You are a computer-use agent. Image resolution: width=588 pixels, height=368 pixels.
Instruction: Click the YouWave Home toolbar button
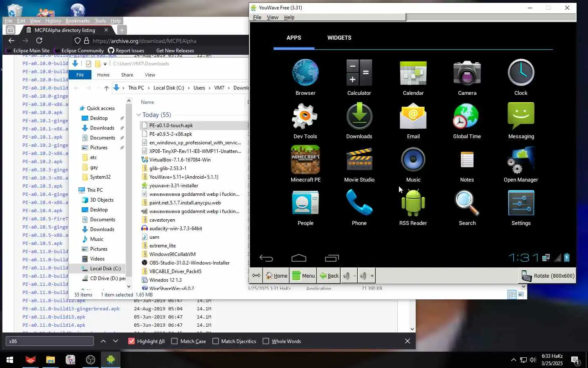pos(276,276)
